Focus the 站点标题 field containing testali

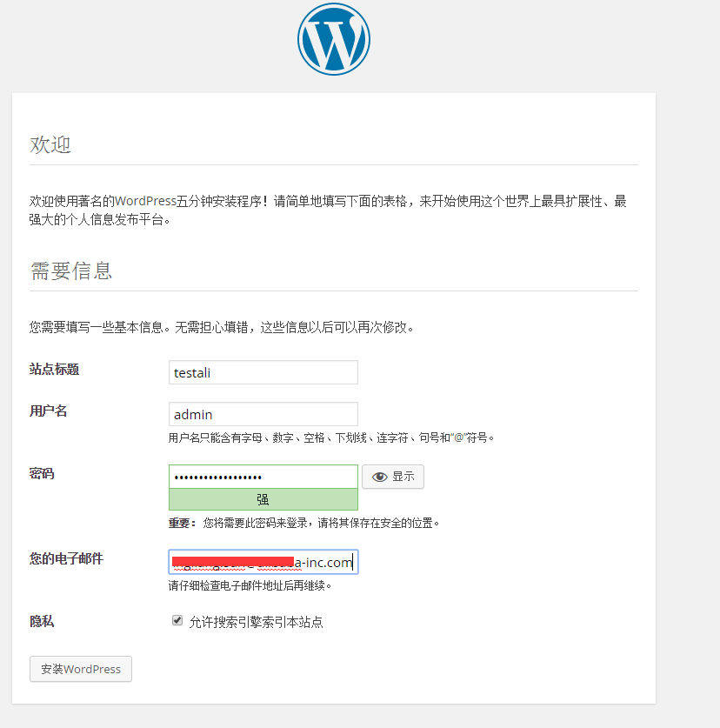point(263,372)
